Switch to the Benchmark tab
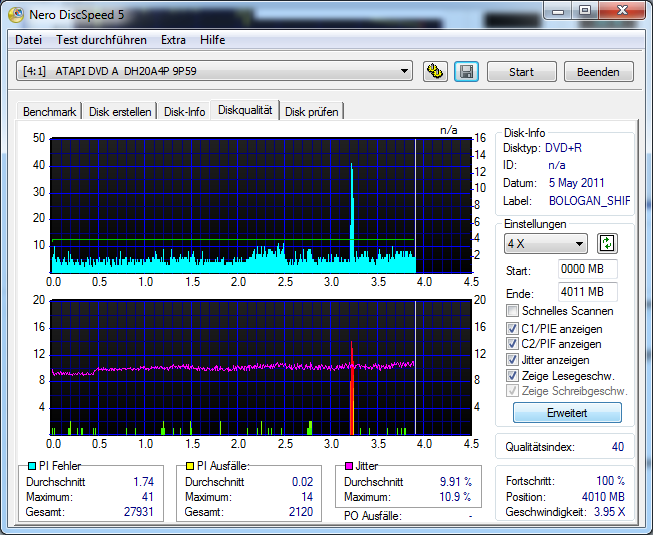Screen dimensions: 653x535 click(49, 112)
